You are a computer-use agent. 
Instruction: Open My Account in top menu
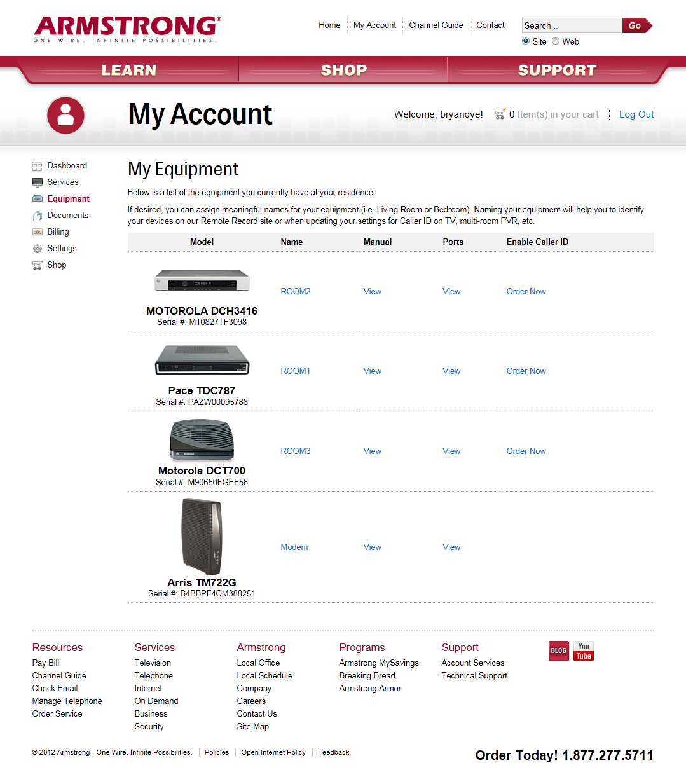click(x=374, y=25)
